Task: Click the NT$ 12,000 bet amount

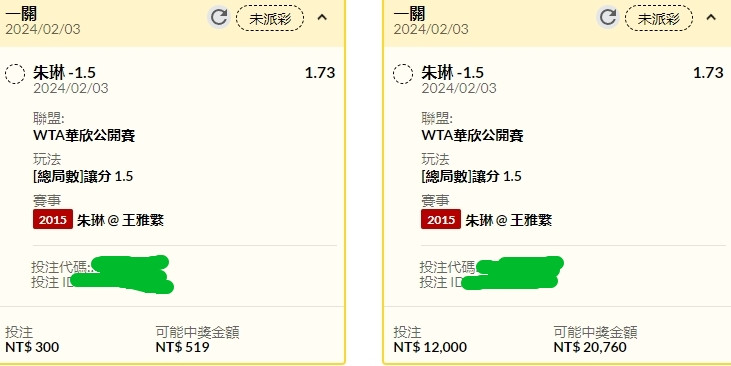Action: coord(430,347)
